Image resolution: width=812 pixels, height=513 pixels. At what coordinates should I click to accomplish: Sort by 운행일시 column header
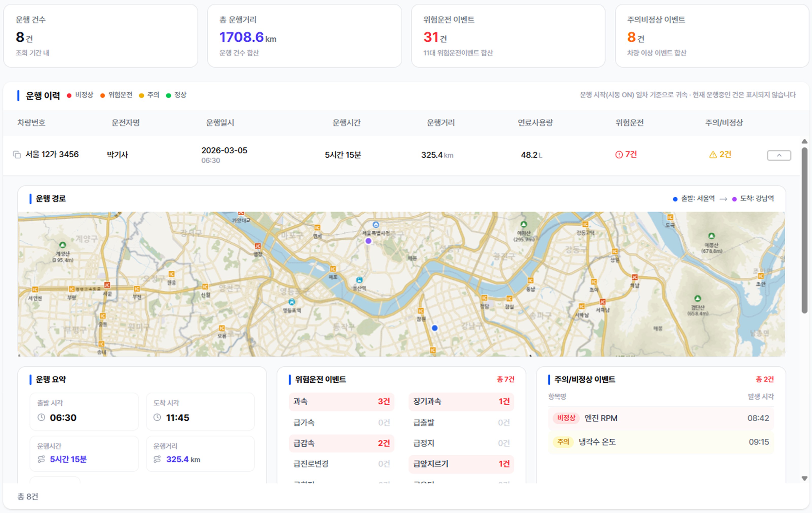pos(220,122)
